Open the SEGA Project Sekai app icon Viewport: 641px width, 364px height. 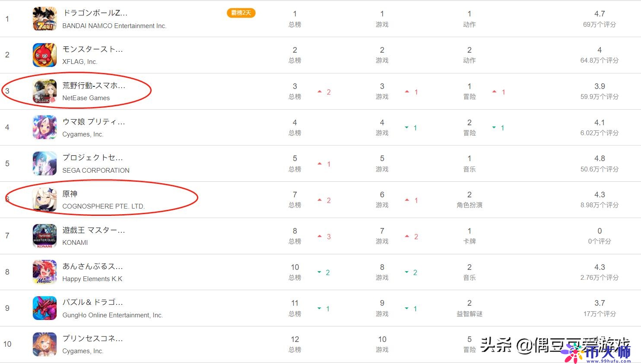tap(44, 163)
